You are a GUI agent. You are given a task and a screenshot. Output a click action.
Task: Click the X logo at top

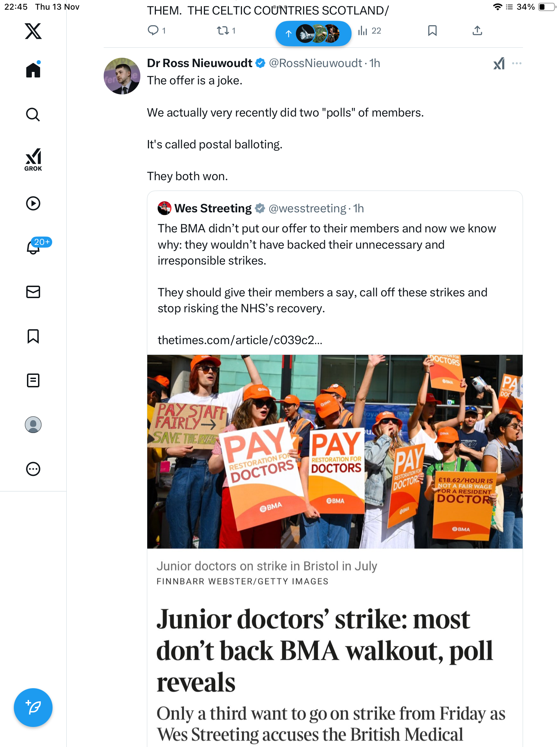tap(33, 31)
